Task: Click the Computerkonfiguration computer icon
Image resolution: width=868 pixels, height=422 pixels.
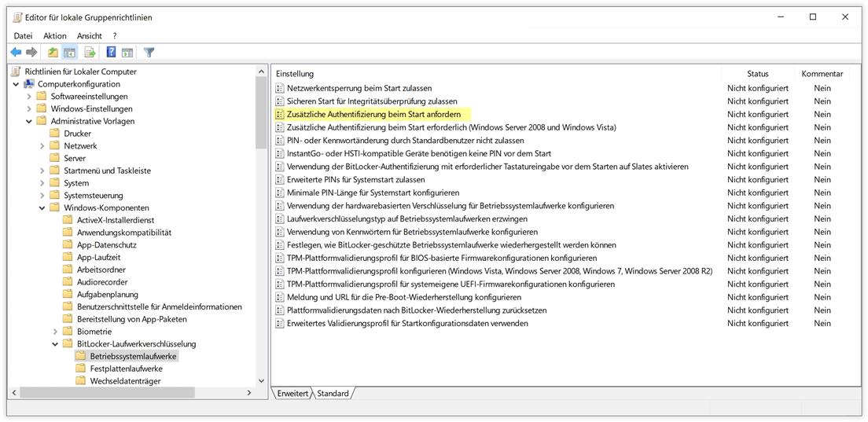Action: click(29, 84)
